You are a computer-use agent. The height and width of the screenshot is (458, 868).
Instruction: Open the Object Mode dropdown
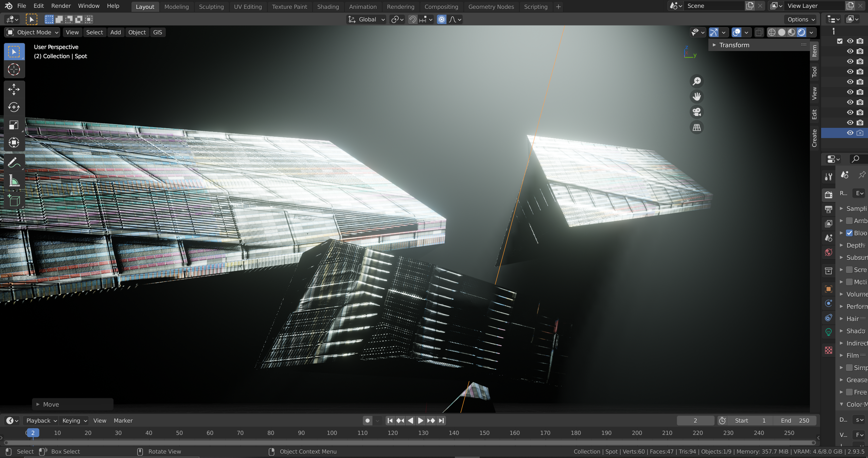(33, 32)
